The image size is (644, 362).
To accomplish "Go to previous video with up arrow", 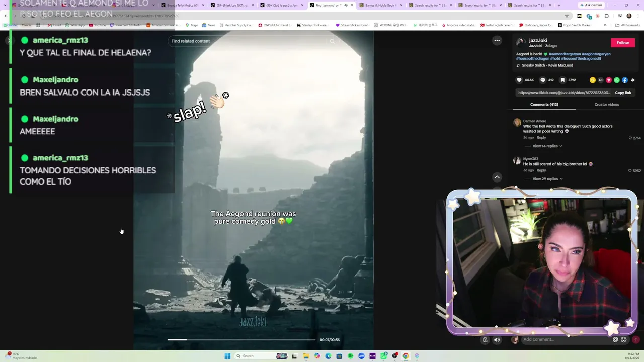I will [497, 177].
